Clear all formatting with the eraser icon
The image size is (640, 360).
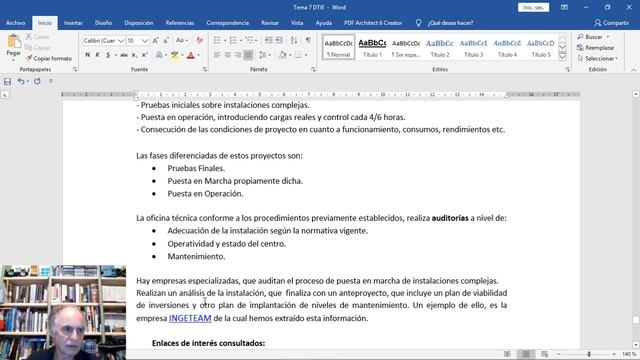pyautogui.click(x=200, y=40)
